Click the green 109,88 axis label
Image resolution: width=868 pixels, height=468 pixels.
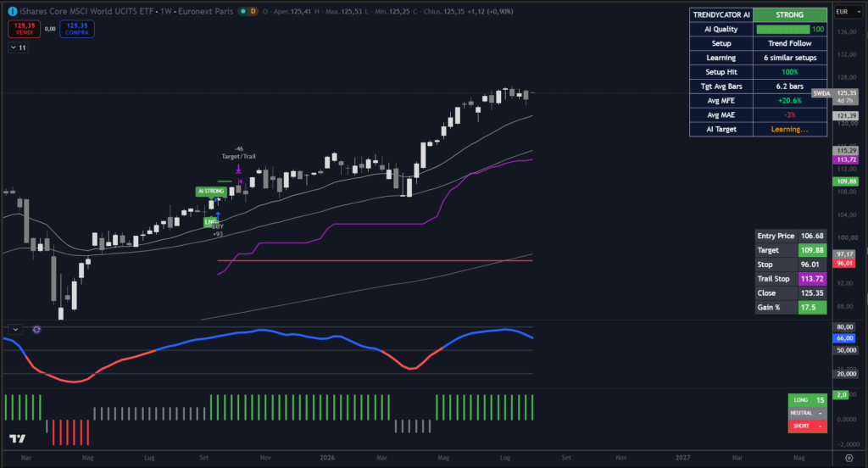point(847,181)
